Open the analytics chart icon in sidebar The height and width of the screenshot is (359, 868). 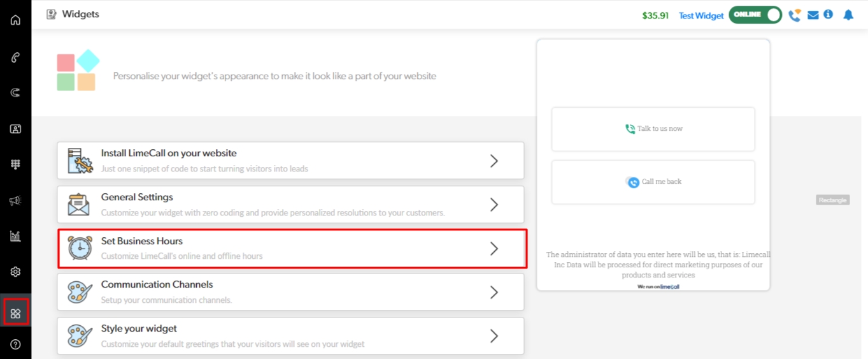click(15, 237)
